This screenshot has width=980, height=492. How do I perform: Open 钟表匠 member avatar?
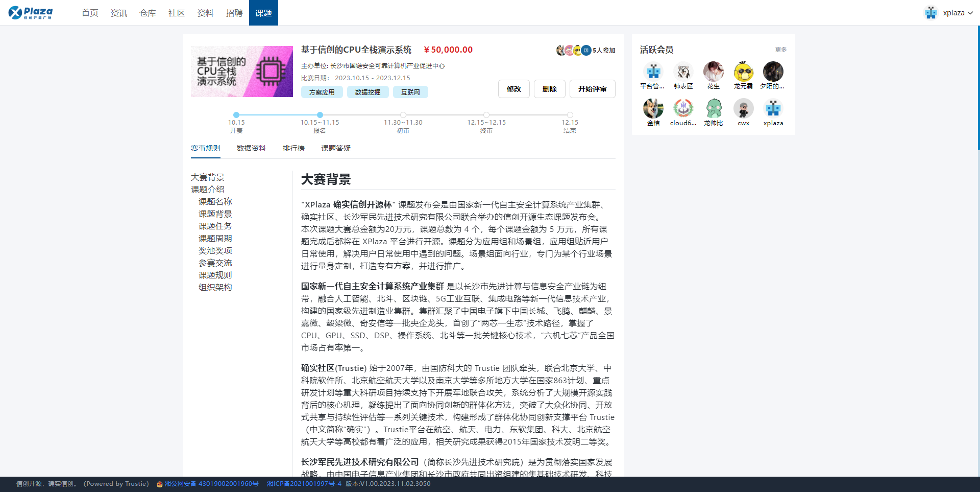coord(683,72)
